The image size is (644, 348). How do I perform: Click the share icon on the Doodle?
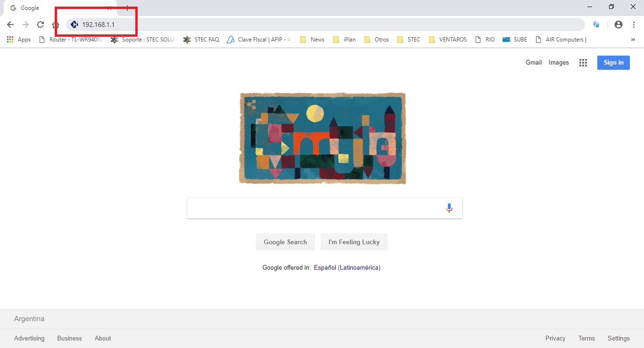click(x=251, y=104)
